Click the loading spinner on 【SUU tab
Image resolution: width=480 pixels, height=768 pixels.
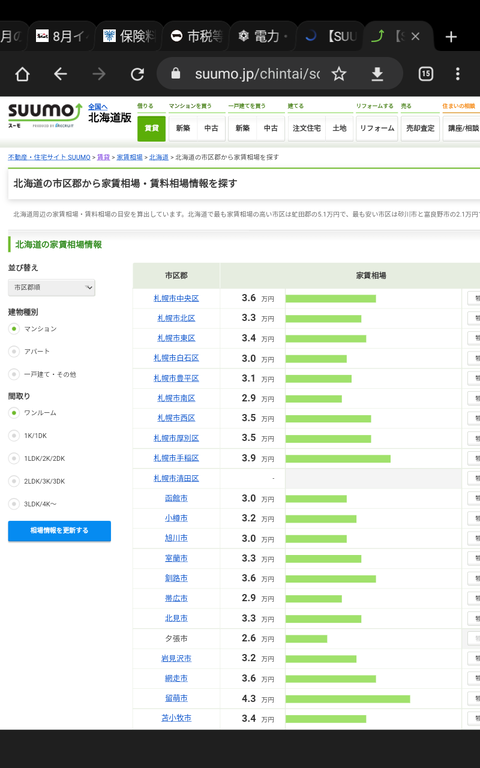pos(311,36)
